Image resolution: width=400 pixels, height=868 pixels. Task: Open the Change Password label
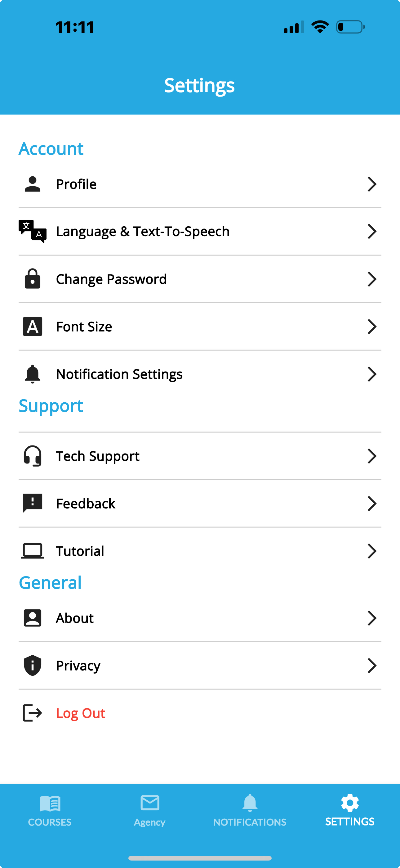point(111,279)
